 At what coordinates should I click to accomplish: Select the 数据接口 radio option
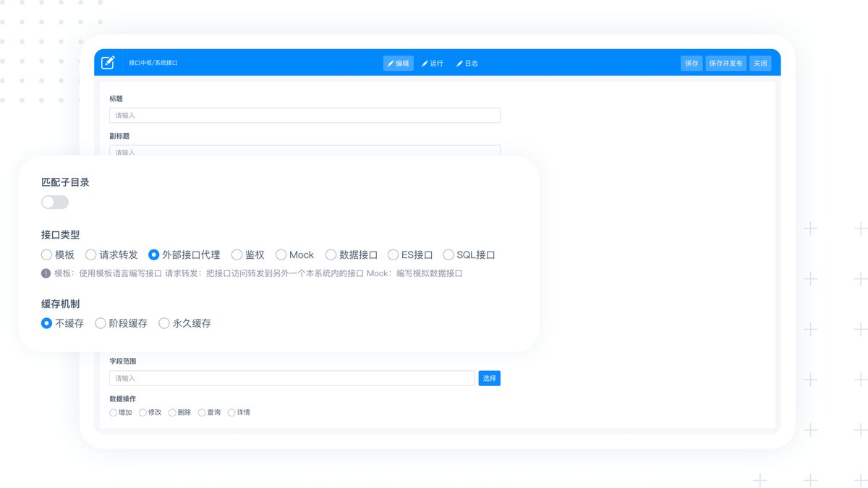pos(352,254)
